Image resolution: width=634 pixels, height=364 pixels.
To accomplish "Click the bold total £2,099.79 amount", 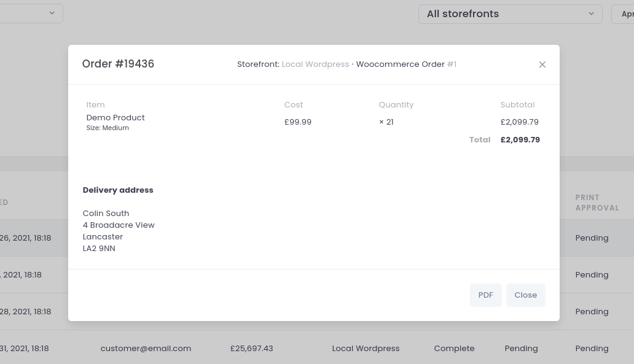I will coord(520,140).
